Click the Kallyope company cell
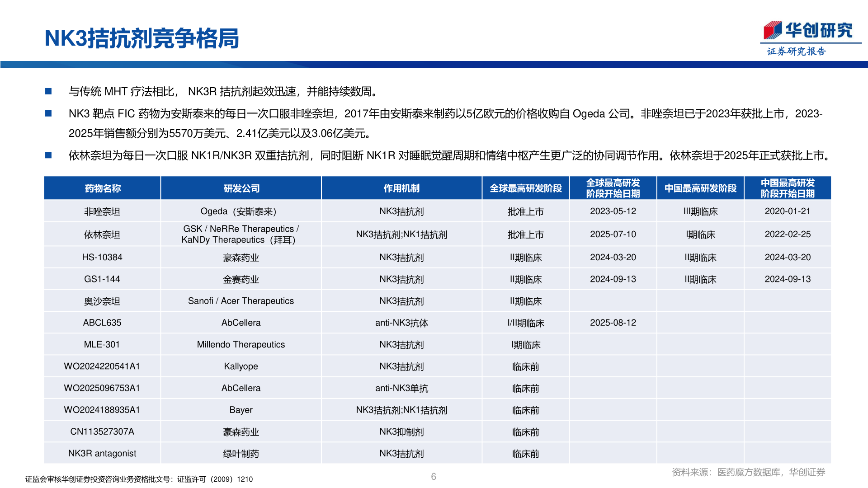 [241, 366]
